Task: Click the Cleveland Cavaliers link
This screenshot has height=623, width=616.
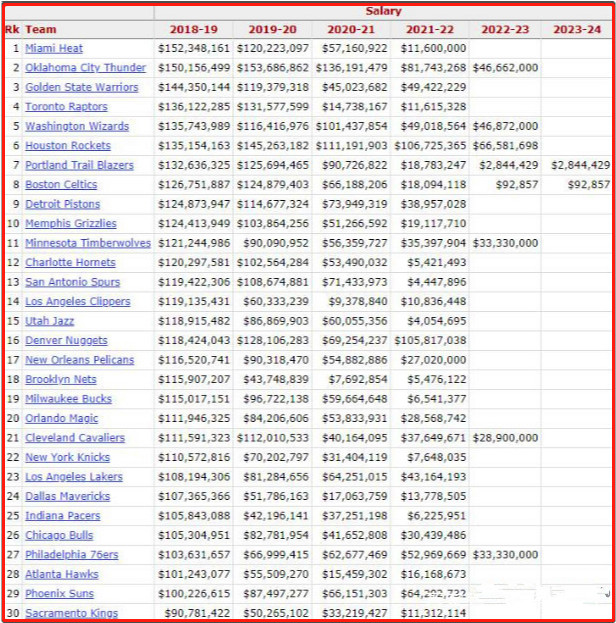Action: coord(75,438)
